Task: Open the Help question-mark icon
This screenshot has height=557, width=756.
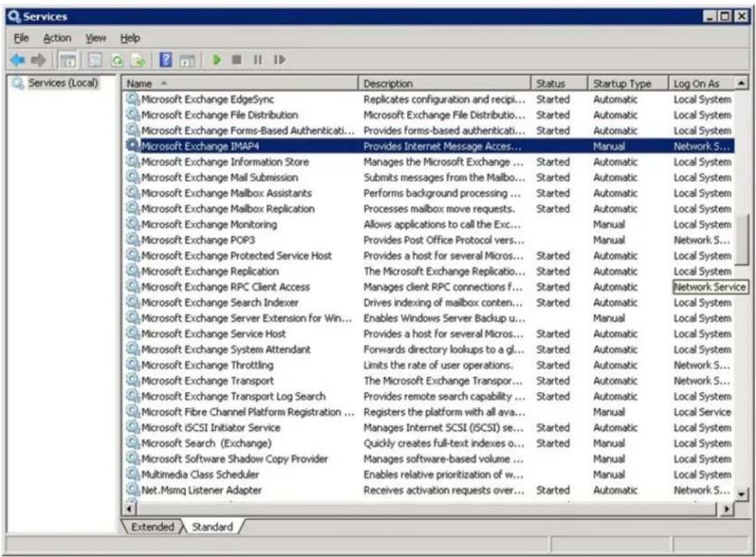Action: click(165, 60)
